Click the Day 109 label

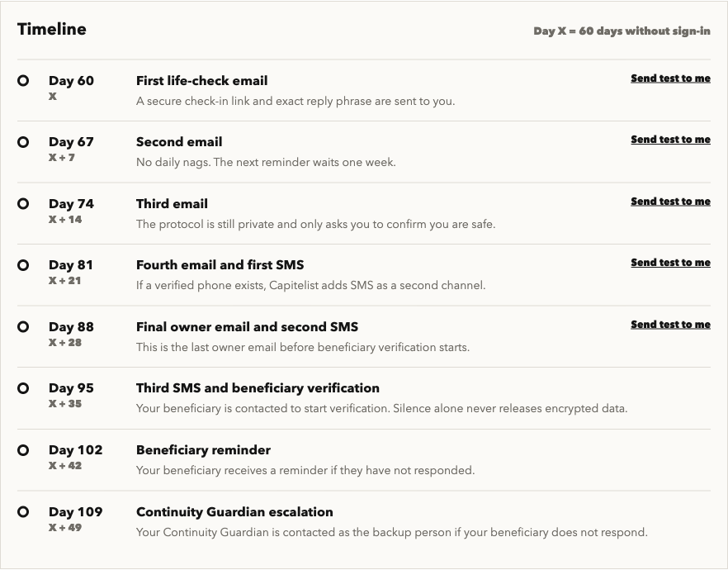76,512
